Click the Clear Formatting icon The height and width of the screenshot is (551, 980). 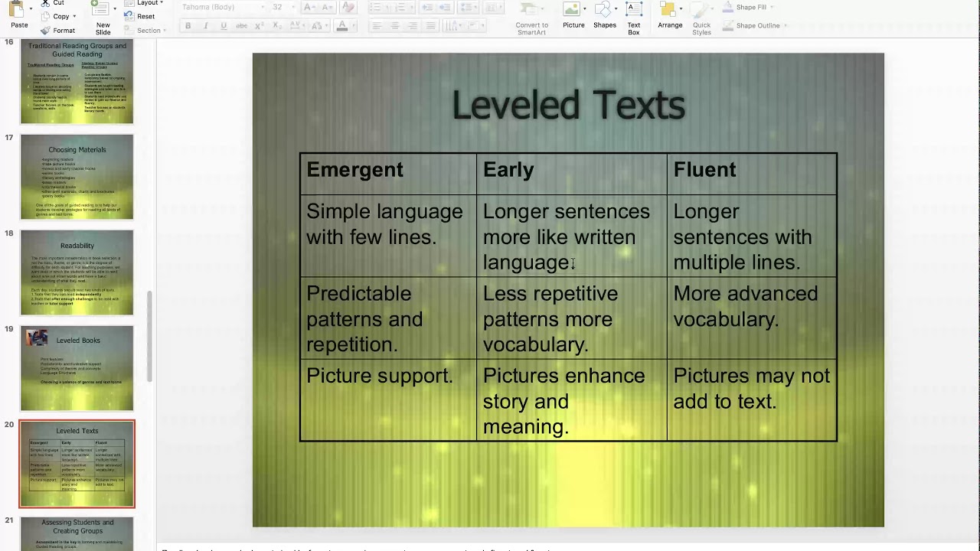pos(348,7)
